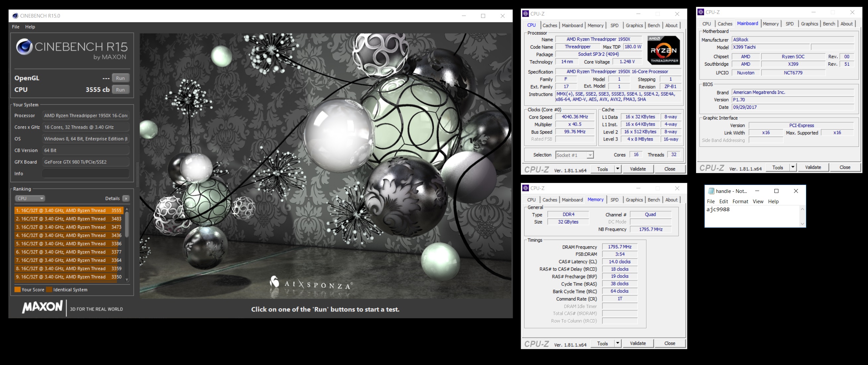Click Processor field in Cinebench system info
Screen dimensions: 868x365
click(86, 115)
